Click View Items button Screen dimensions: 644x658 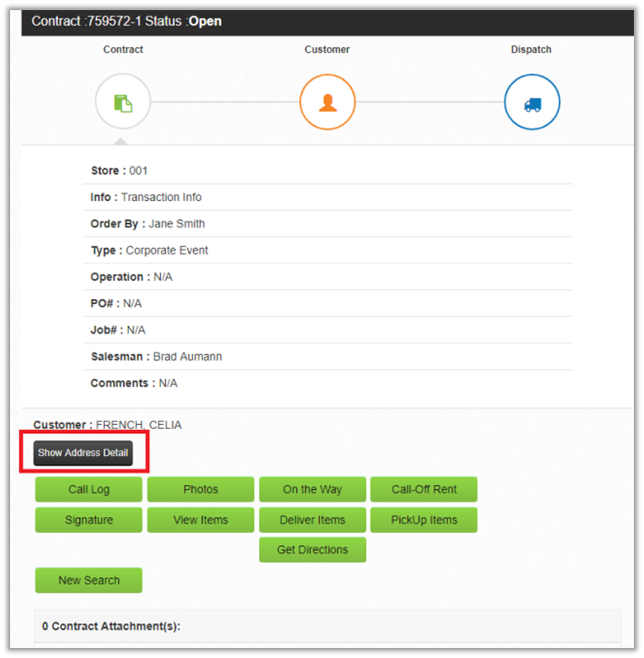[201, 521]
